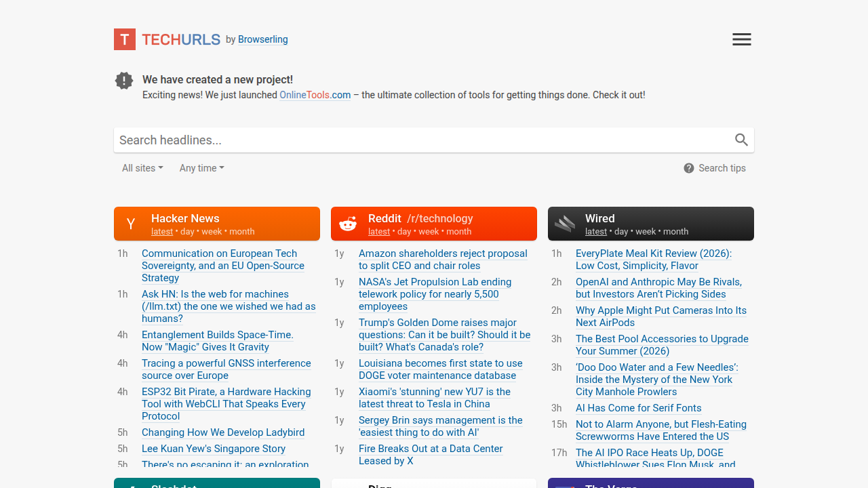Open 'Trump's Golden Dome' headline
The height and width of the screenshot is (488, 868).
tap(445, 335)
